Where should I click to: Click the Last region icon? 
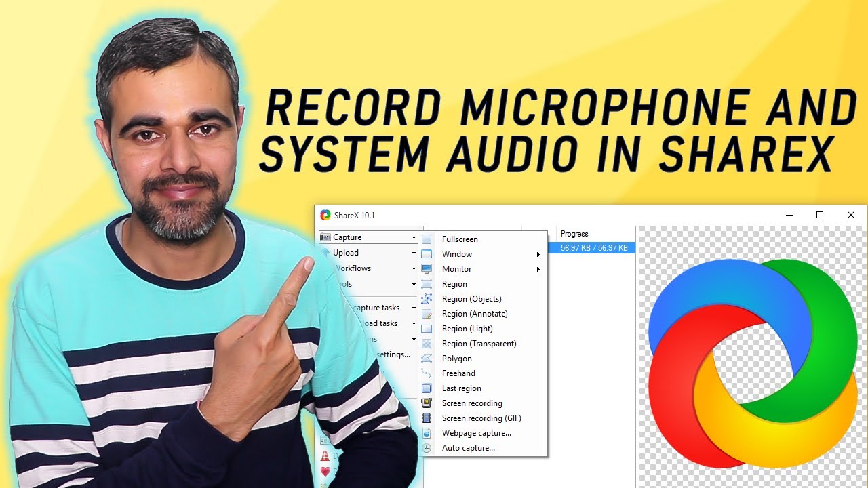pyautogui.click(x=427, y=388)
